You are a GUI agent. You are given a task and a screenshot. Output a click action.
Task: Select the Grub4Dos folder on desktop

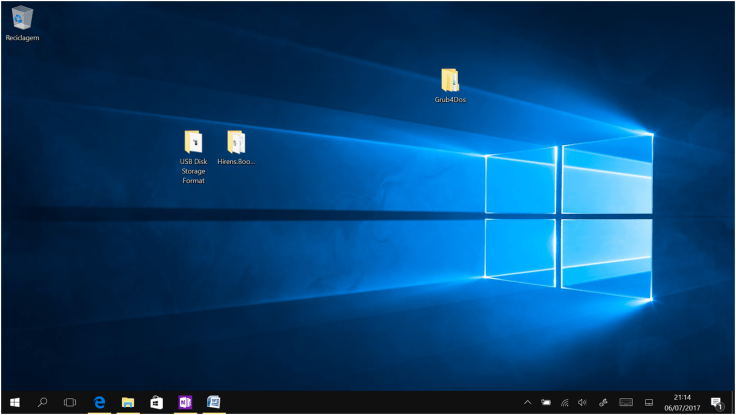(450, 80)
